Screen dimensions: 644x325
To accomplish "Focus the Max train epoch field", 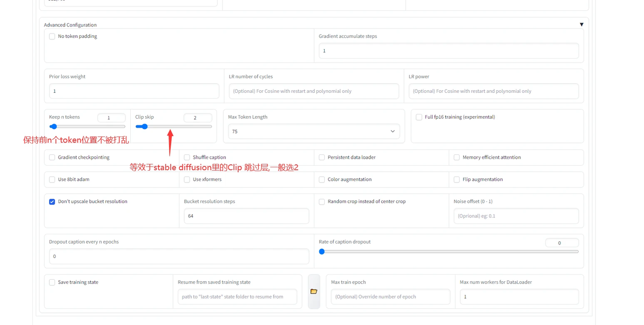I will tap(391, 297).
